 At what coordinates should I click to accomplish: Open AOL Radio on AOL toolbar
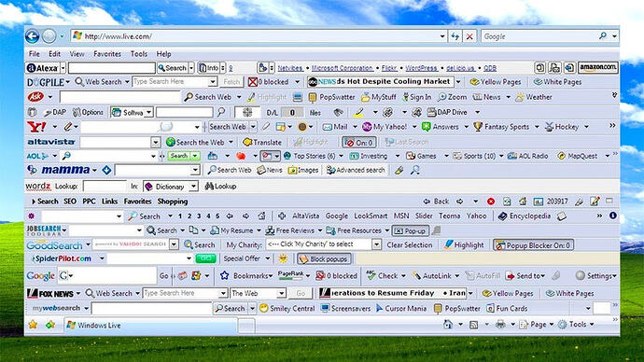coord(528,157)
